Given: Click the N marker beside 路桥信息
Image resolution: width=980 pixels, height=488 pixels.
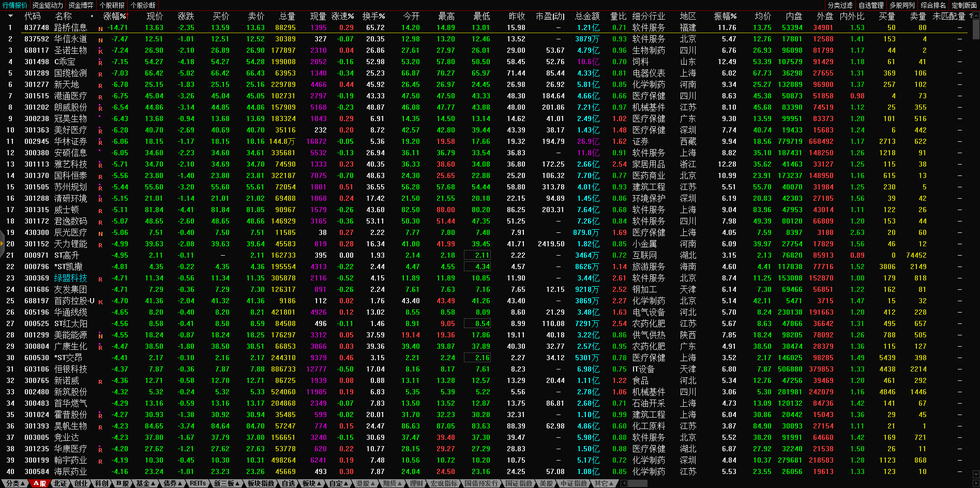Looking at the screenshot, I should [100, 28].
